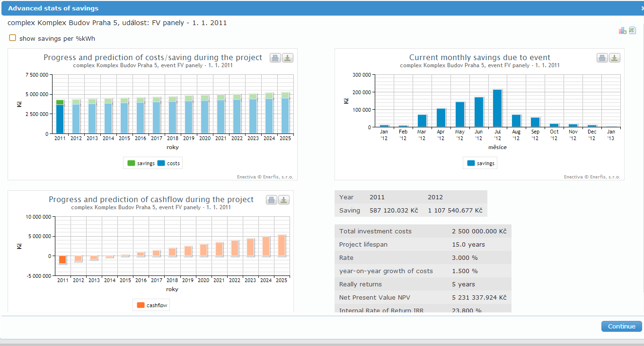This screenshot has height=346, width=644.
Task: Click the 2011 negative cashflow bar
Action: point(62,260)
